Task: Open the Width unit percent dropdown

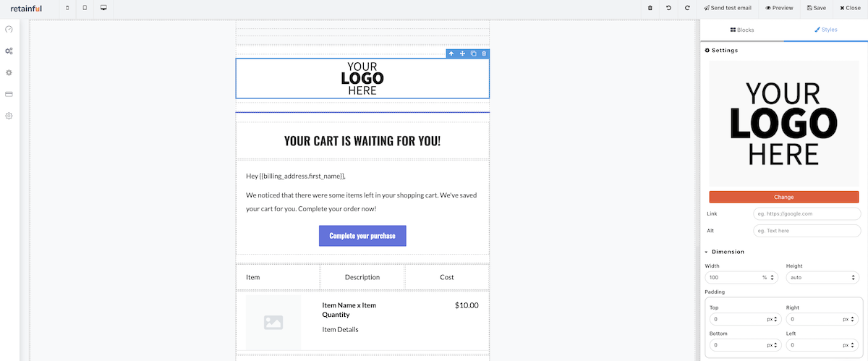Action: point(767,277)
